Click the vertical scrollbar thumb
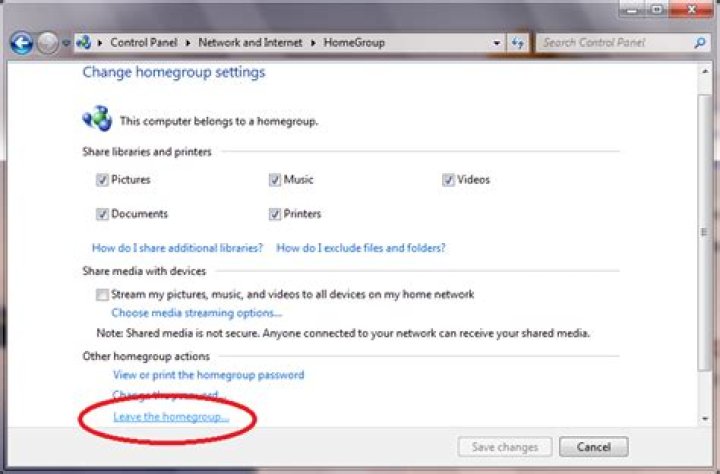Viewport: 720px width, 474px height. click(x=704, y=232)
